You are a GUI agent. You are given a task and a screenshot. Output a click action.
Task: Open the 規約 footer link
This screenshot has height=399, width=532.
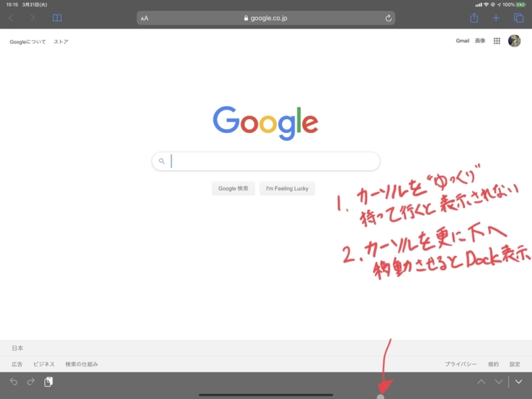(x=493, y=364)
